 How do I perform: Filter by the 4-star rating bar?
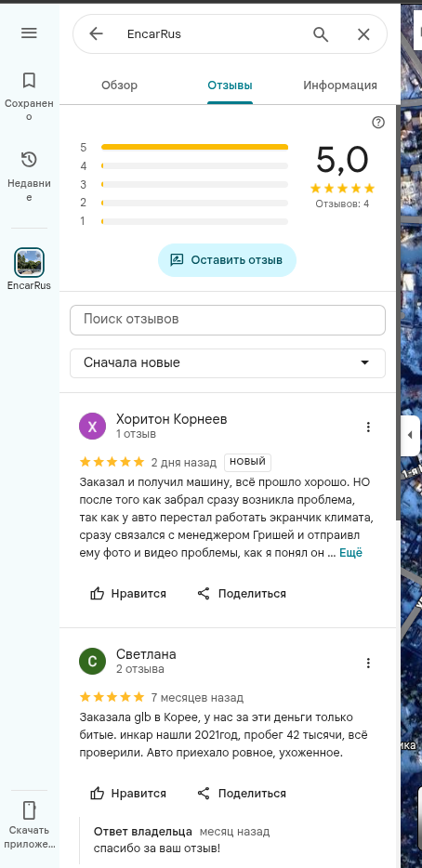tap(194, 165)
